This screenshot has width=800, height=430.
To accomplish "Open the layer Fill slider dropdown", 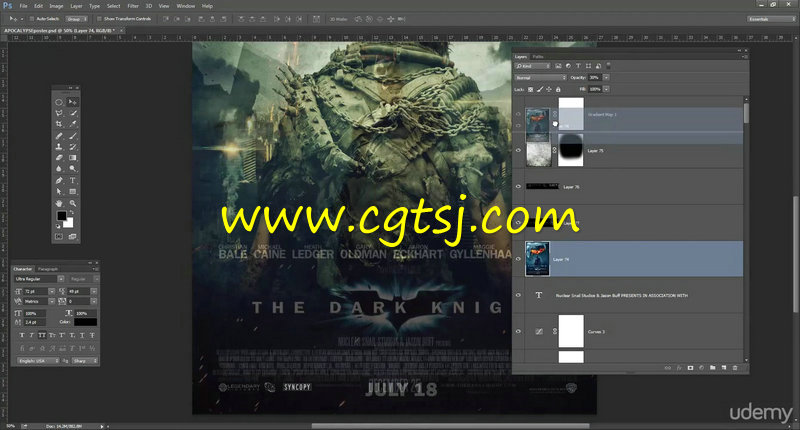I will 607,89.
